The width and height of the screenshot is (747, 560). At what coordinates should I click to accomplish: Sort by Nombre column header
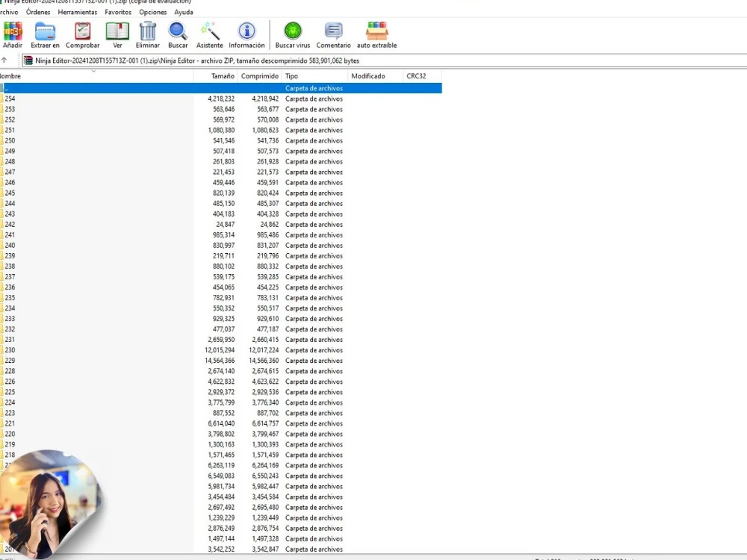pyautogui.click(x=96, y=76)
